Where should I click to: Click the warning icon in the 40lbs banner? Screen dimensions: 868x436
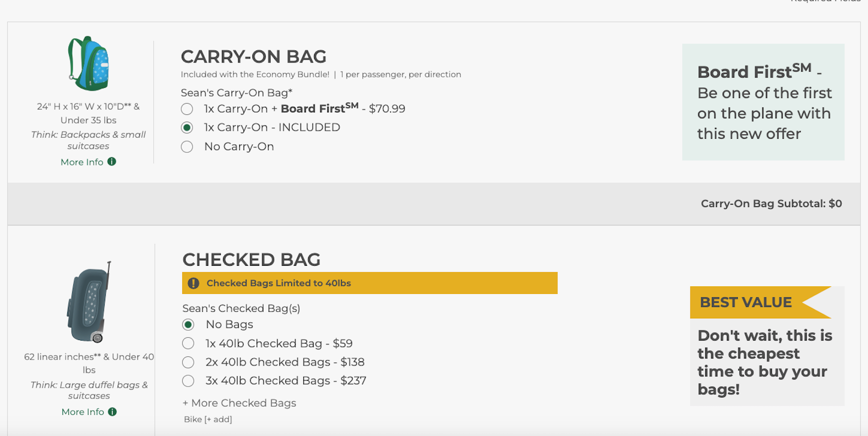coord(193,283)
